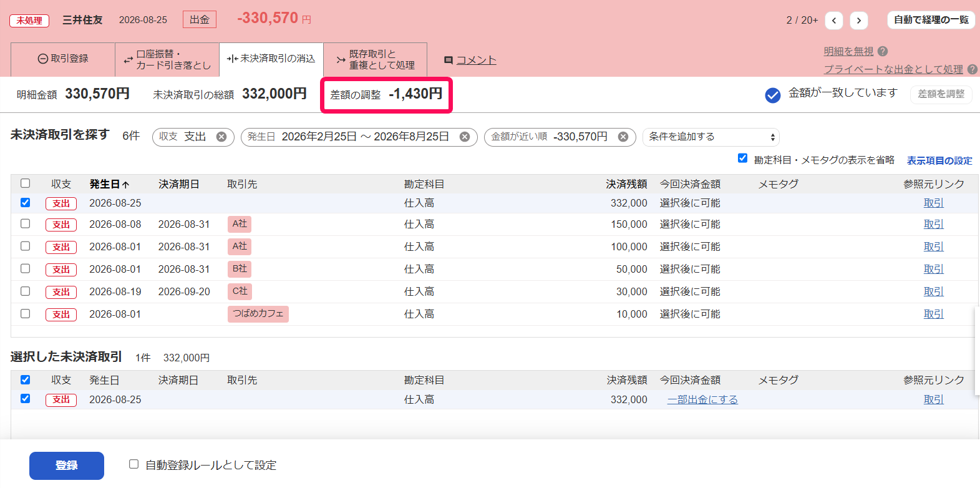The width and height of the screenshot is (980, 488).
Task: Enable 自動登録ルールとして設定 checkbox
Action: [x=133, y=464]
